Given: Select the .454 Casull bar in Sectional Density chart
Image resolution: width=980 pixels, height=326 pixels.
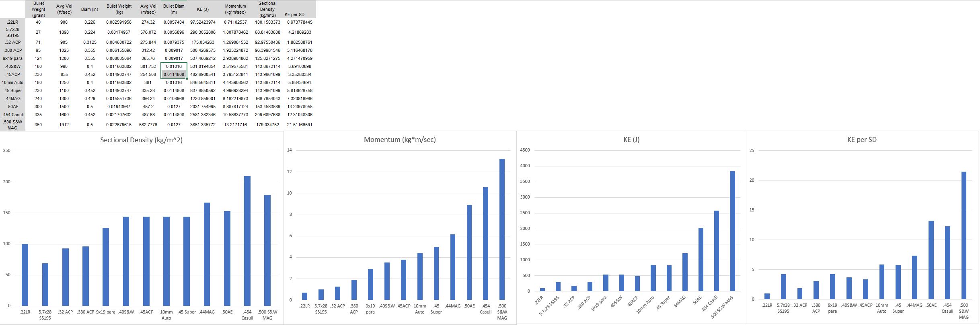Looking at the screenshot, I should 247,241.
